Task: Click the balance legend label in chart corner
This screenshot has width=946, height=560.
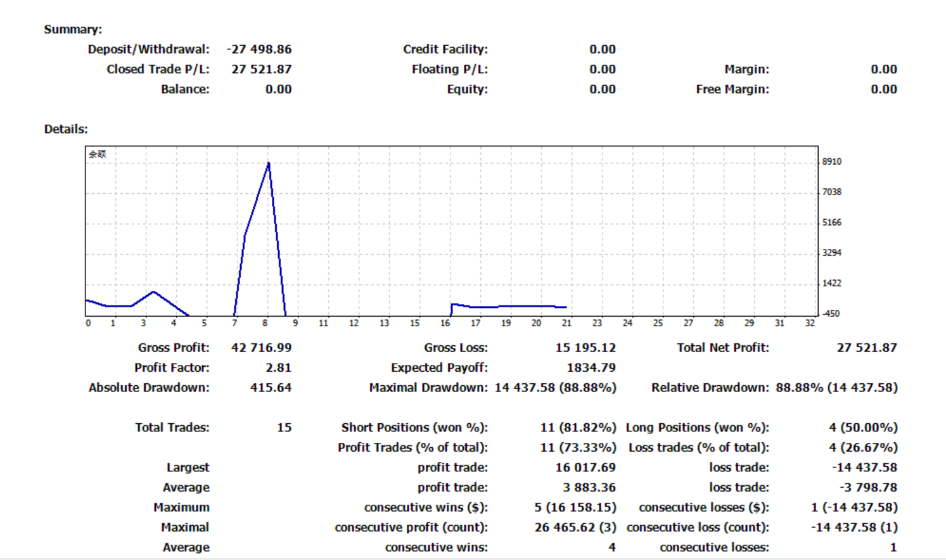Action: pos(98,154)
